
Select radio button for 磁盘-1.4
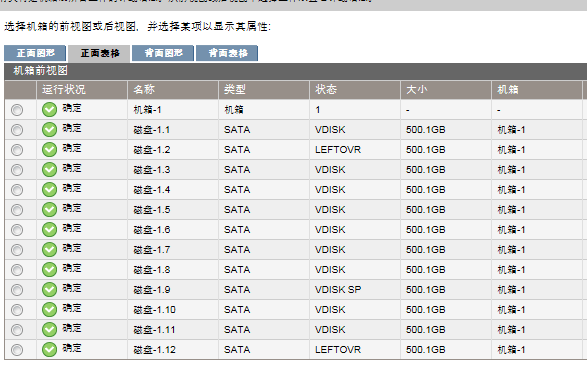click(17, 190)
